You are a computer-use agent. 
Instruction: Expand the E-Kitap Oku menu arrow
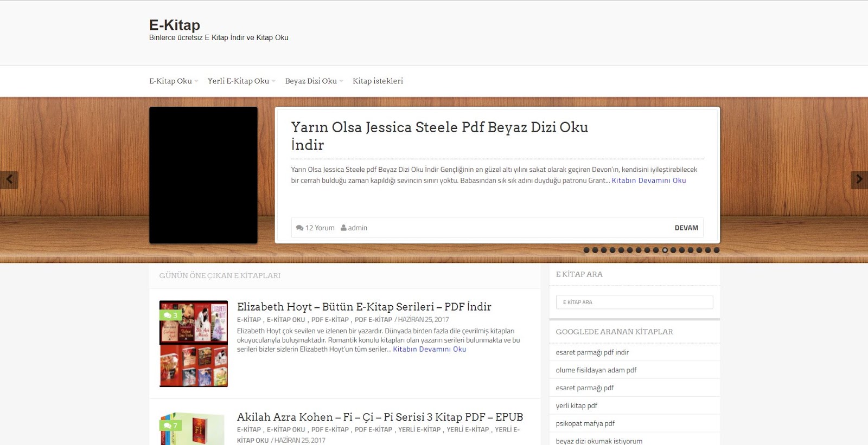tap(196, 81)
